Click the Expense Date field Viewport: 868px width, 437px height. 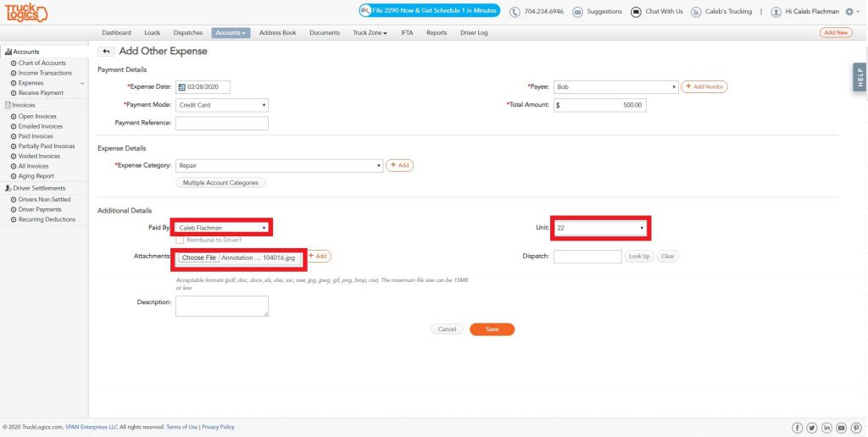tap(203, 87)
